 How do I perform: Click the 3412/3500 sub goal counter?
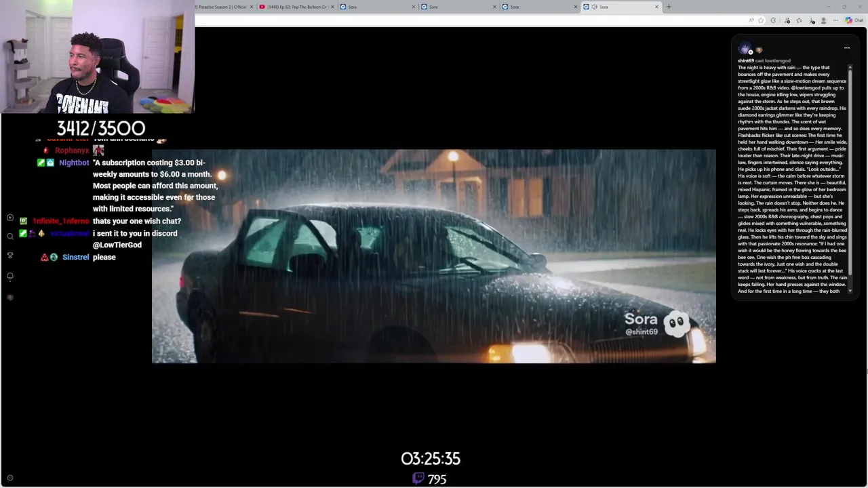(101, 128)
